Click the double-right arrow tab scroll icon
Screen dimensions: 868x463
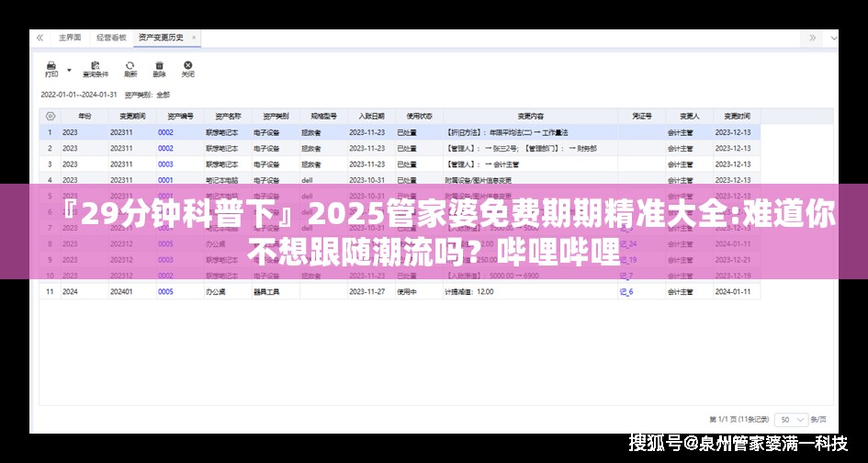pos(812,38)
